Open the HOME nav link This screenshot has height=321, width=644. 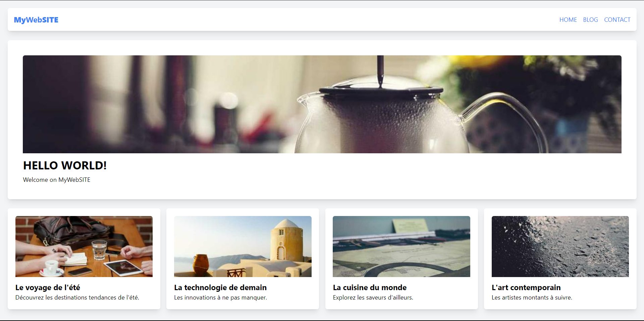click(568, 20)
